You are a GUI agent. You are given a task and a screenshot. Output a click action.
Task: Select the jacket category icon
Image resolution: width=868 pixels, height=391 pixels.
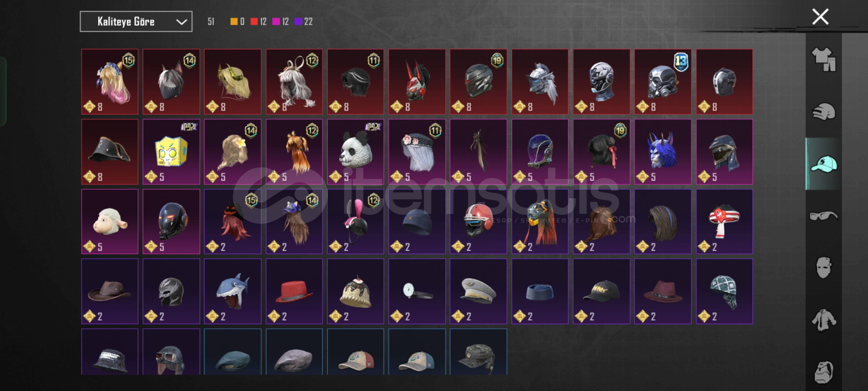click(x=824, y=320)
